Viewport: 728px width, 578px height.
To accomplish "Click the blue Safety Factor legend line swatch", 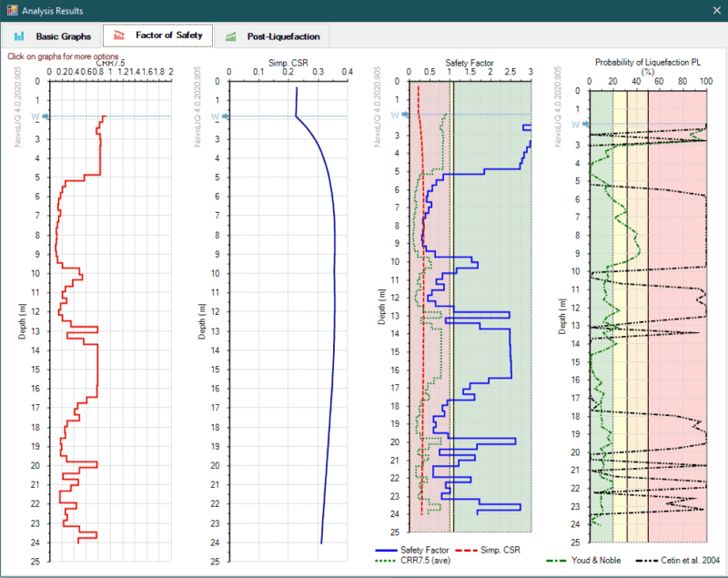I will click(x=386, y=551).
